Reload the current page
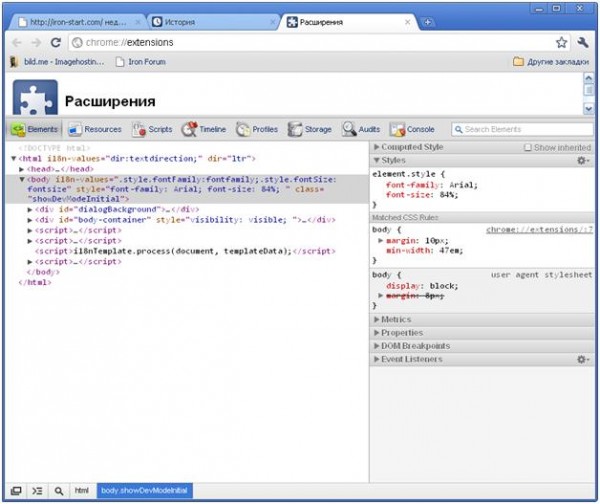This screenshot has width=600, height=504. 56,42
